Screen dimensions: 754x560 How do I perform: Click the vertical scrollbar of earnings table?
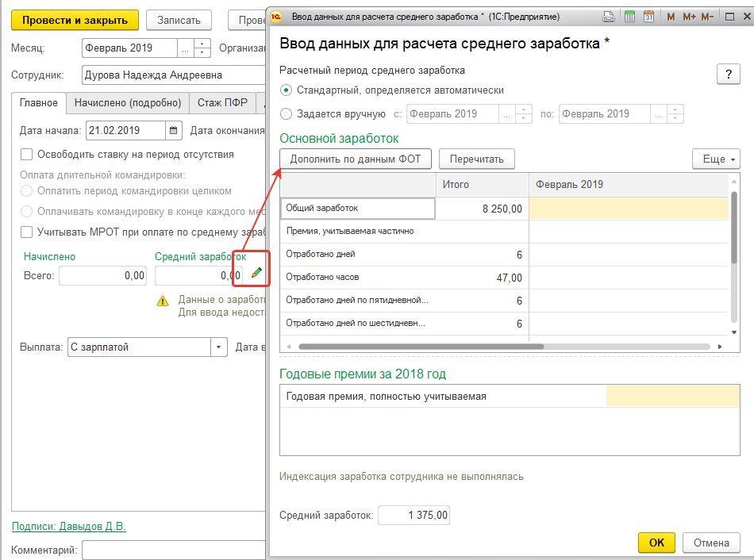[x=734, y=227]
